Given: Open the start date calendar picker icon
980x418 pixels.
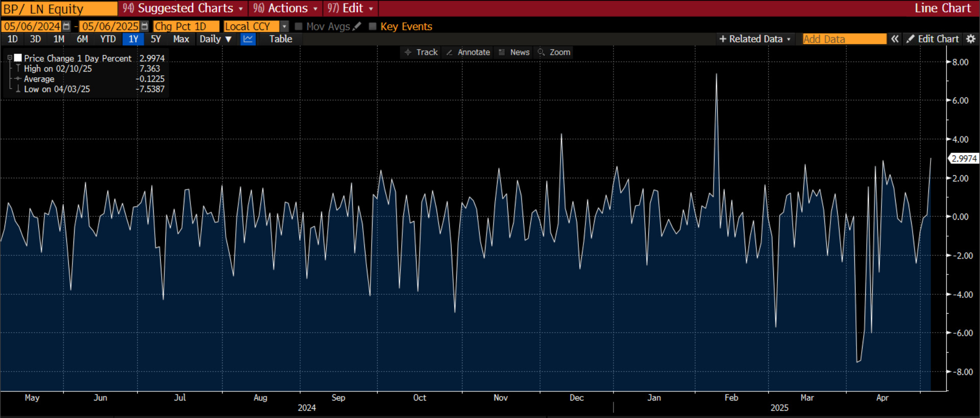Looking at the screenshot, I should click(66, 26).
